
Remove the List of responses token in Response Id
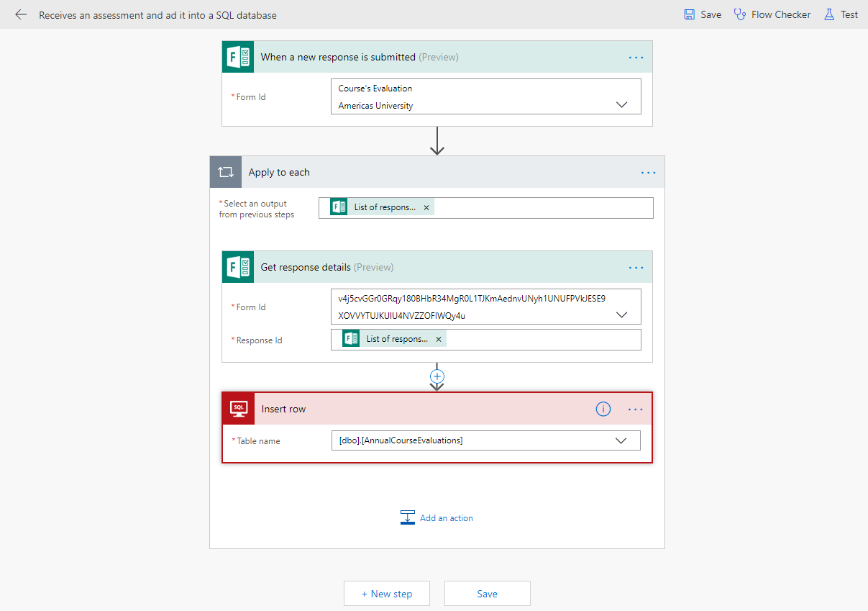click(439, 339)
